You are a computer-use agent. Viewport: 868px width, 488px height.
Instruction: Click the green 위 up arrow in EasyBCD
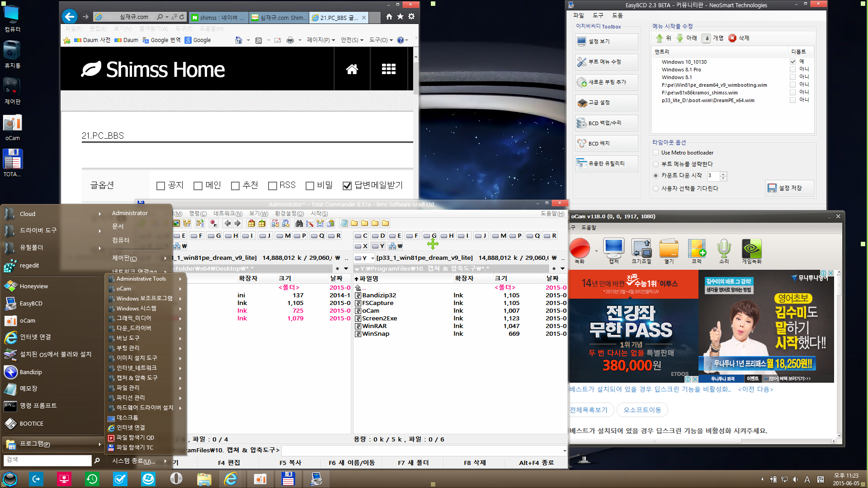(x=659, y=38)
